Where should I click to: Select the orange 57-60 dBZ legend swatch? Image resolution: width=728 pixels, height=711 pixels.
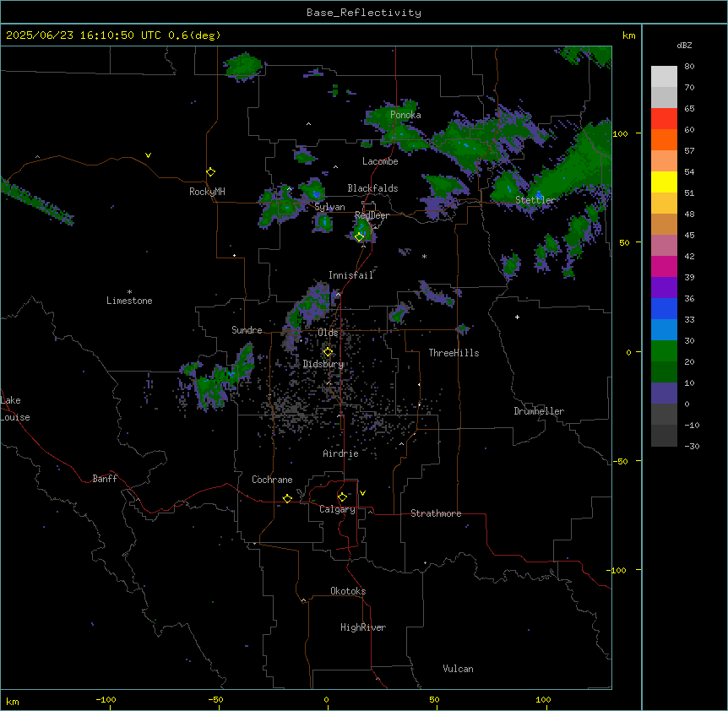664,139
